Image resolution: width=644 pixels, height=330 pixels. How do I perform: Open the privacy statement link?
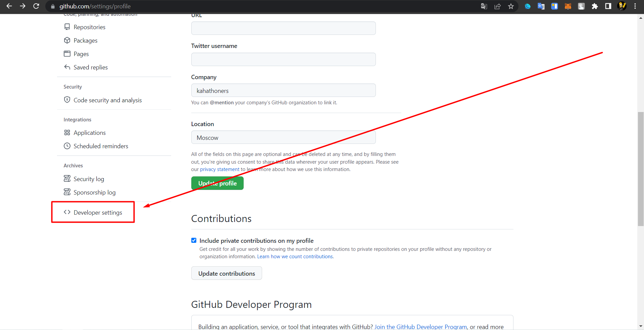click(220, 169)
